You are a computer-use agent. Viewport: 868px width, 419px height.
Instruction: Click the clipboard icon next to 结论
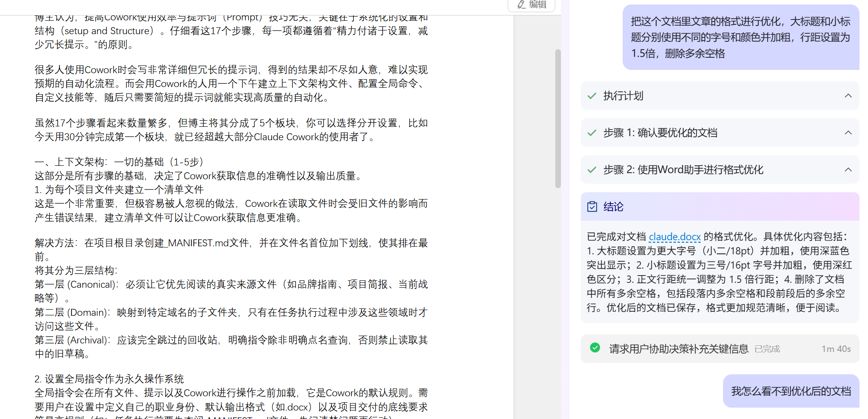593,206
